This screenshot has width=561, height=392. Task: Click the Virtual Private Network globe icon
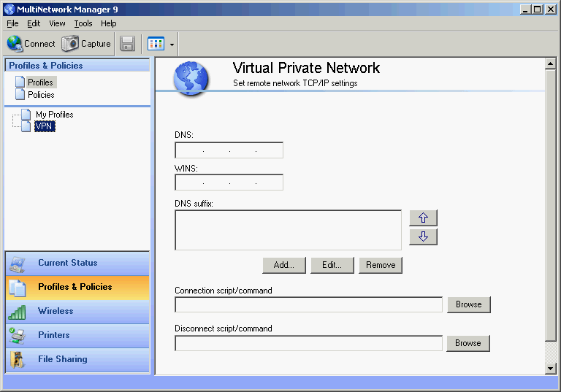point(191,78)
